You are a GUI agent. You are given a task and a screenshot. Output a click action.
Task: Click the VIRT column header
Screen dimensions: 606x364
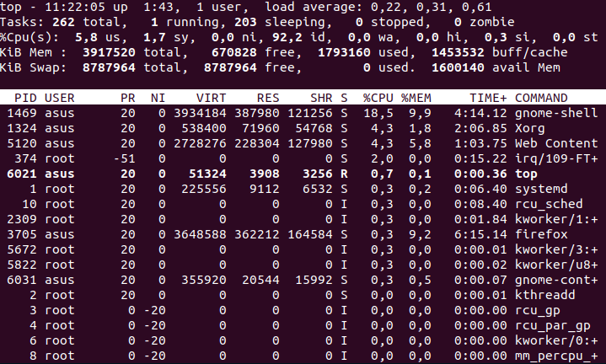[x=211, y=98]
